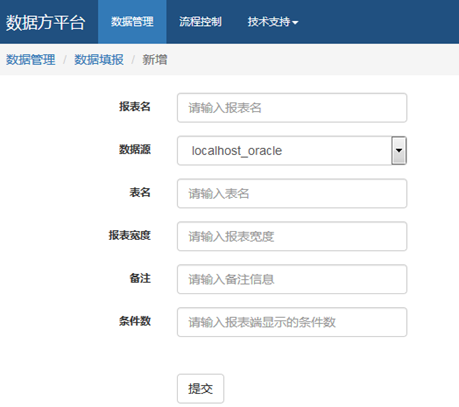Click the 数据源 dropdown arrow button

[399, 150]
